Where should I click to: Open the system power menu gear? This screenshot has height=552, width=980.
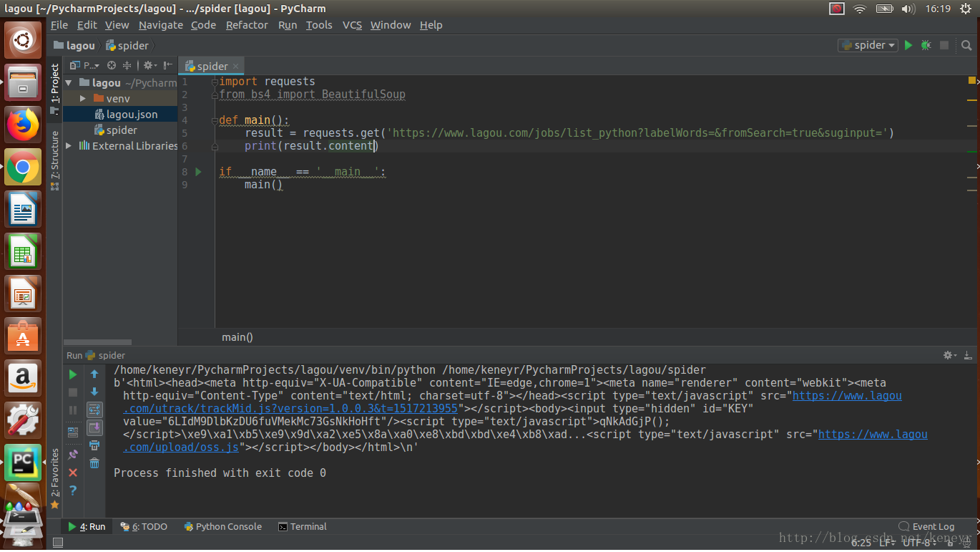pyautogui.click(x=967, y=9)
